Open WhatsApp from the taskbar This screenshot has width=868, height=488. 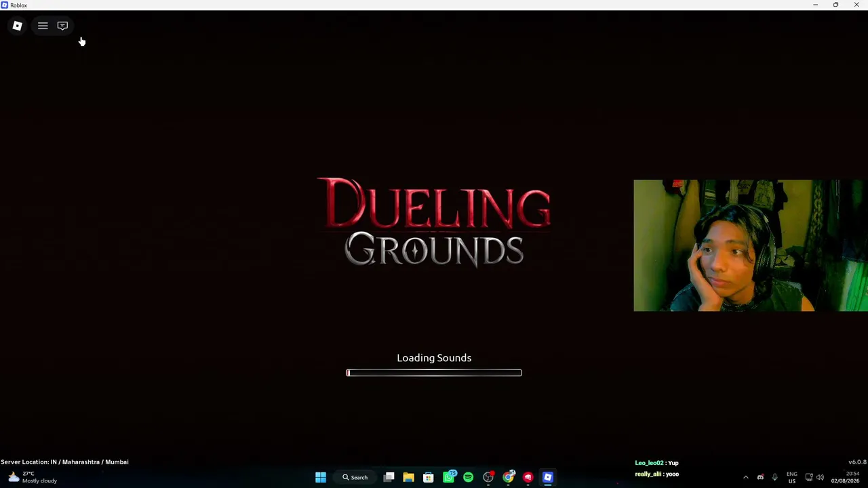click(448, 477)
